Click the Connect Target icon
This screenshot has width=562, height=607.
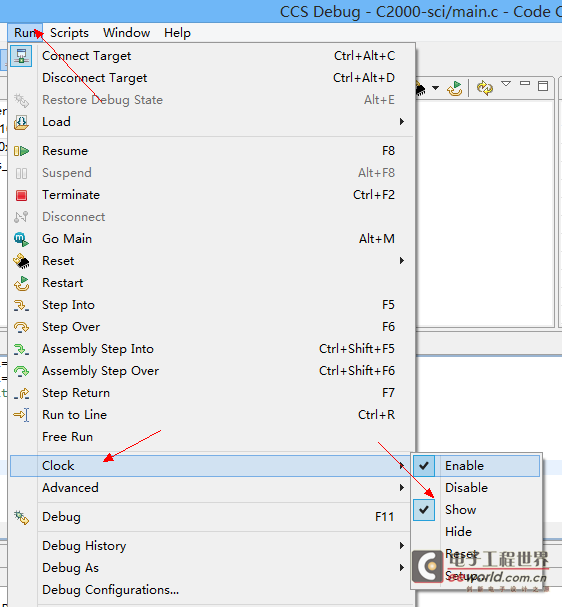[x=21, y=56]
